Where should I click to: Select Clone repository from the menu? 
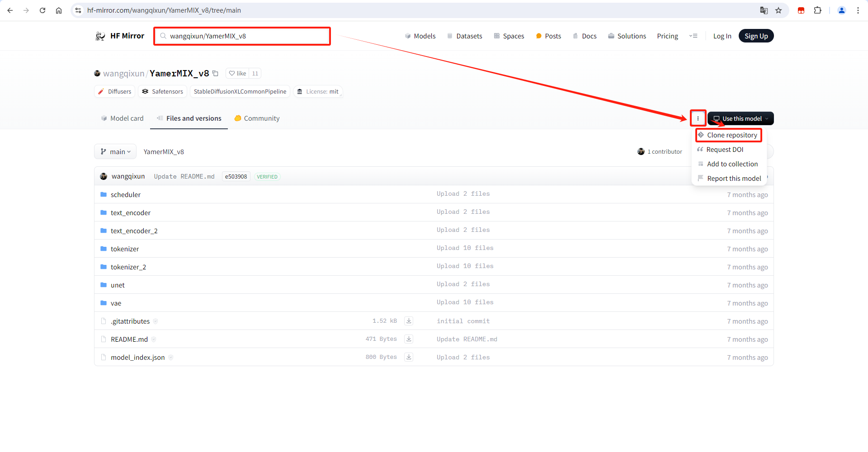click(x=729, y=135)
